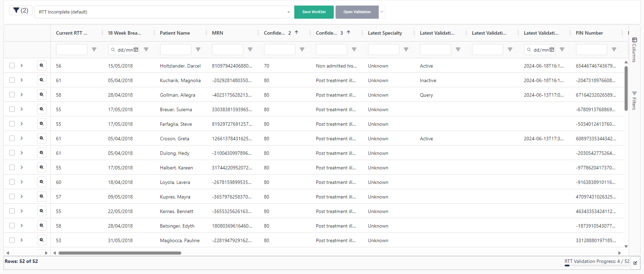
Task: Click edit icon beside RTT Validation Progress
Action: pyautogui.click(x=635, y=263)
